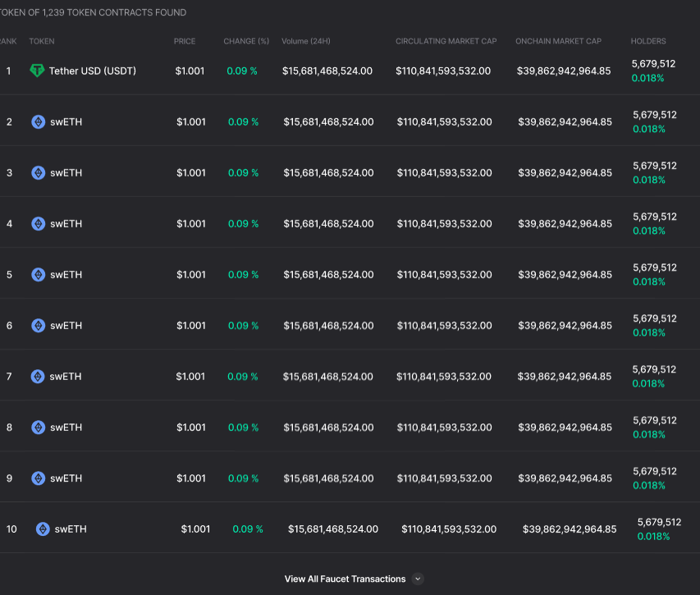
Task: Click the $1.001 price in rank 6 row
Action: point(191,325)
